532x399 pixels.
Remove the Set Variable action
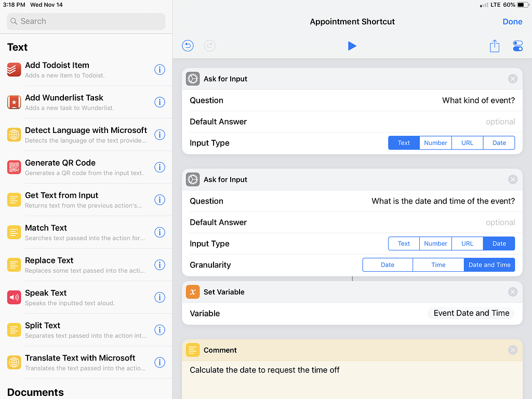[513, 292]
